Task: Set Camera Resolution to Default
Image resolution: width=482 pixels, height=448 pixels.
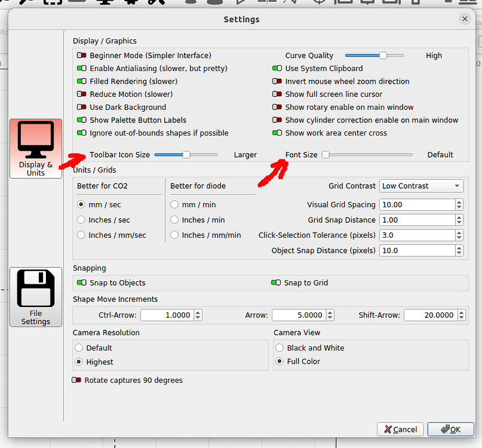Action: tap(78, 348)
